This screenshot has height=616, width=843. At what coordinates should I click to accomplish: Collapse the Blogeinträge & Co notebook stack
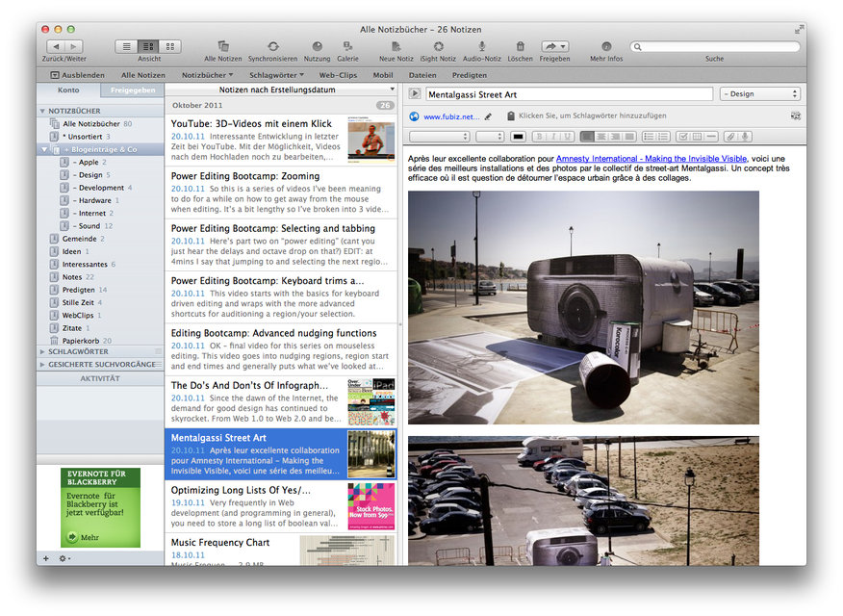point(44,149)
